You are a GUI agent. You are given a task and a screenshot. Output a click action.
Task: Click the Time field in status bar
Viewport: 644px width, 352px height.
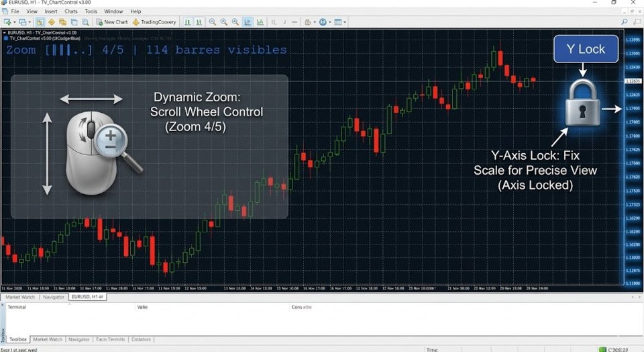click(x=432, y=349)
